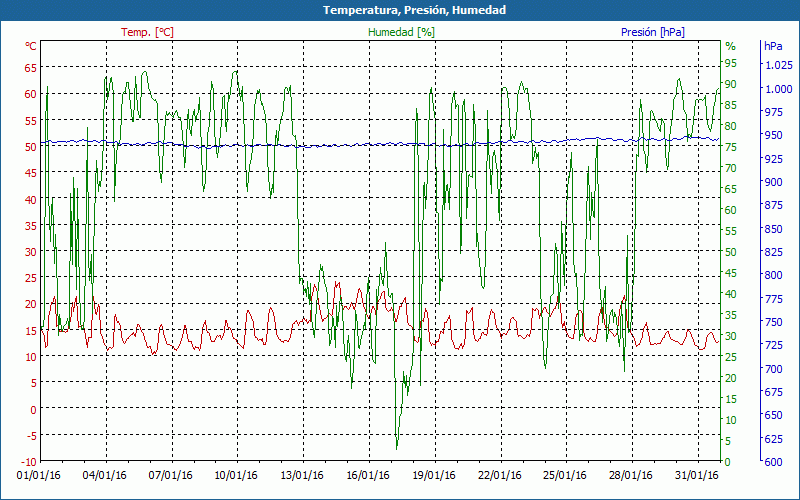Click the 10/01/16 date label
The width and height of the screenshot is (800, 500).
click(236, 476)
